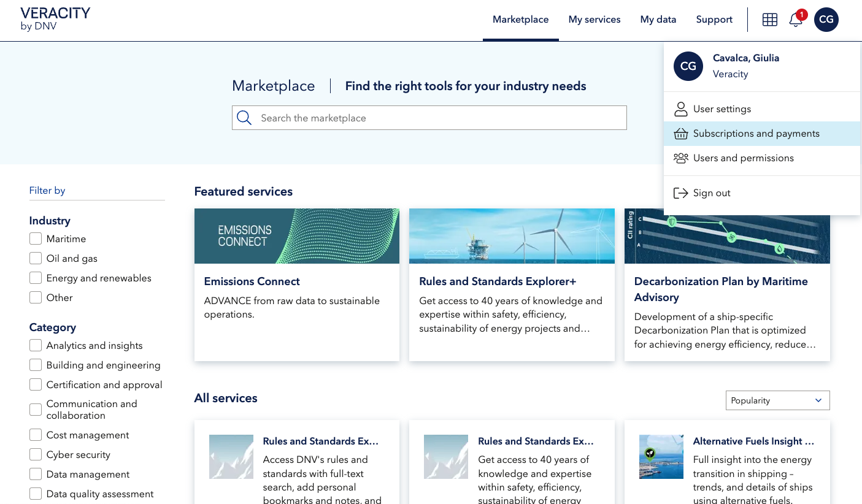Switch to the My services tab
The height and width of the screenshot is (504, 862).
[594, 20]
